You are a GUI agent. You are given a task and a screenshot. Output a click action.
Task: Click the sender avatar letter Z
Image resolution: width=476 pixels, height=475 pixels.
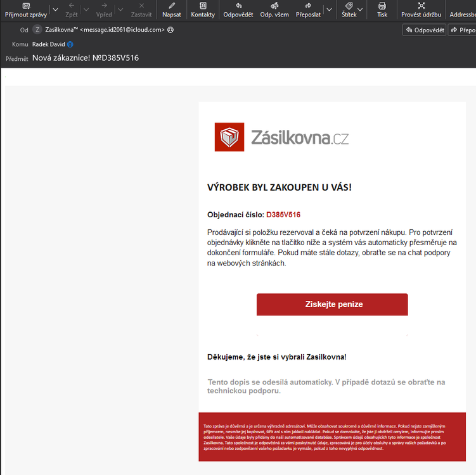coord(37,30)
